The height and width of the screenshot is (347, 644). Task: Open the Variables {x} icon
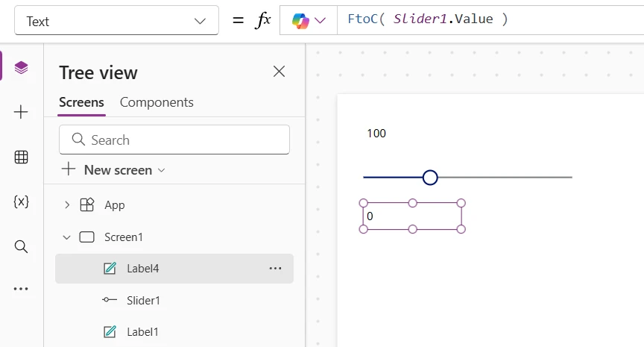click(21, 201)
